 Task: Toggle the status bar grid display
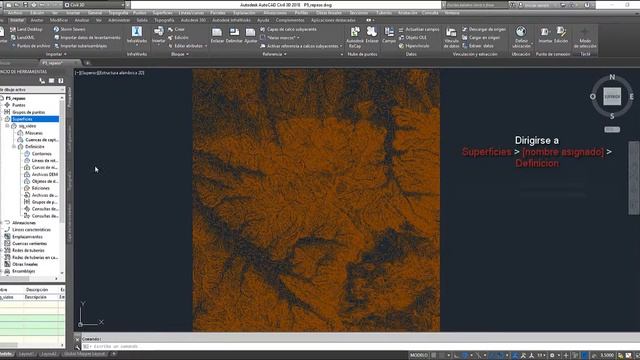[434, 356]
